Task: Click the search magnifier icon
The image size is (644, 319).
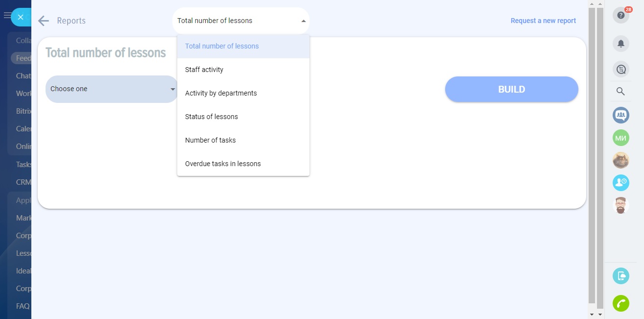Action: (620, 91)
